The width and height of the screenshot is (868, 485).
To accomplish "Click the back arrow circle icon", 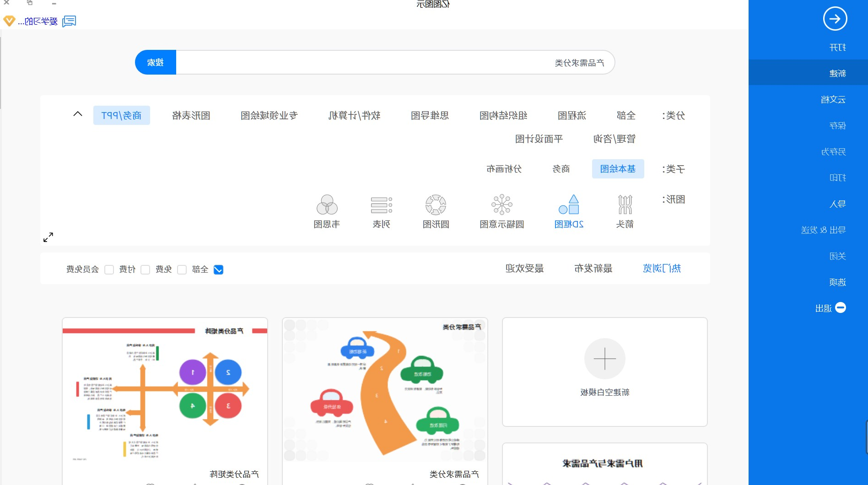I will [835, 19].
